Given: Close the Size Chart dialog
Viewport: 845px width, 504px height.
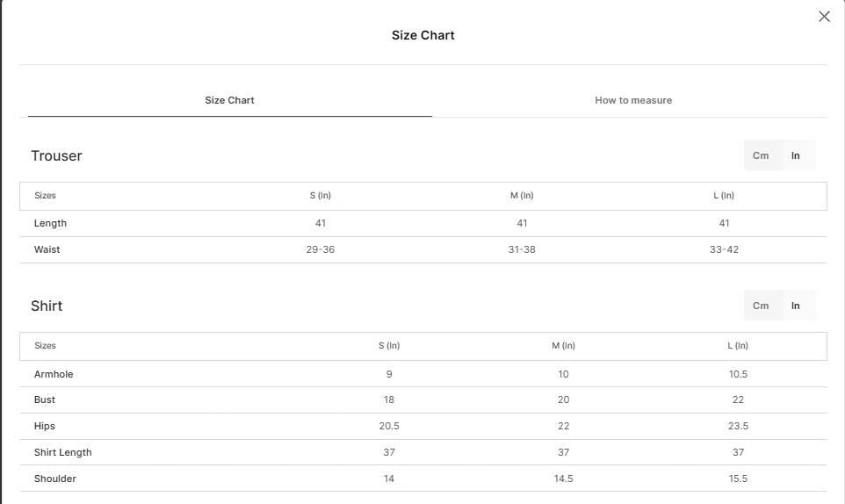Looking at the screenshot, I should click(x=824, y=16).
